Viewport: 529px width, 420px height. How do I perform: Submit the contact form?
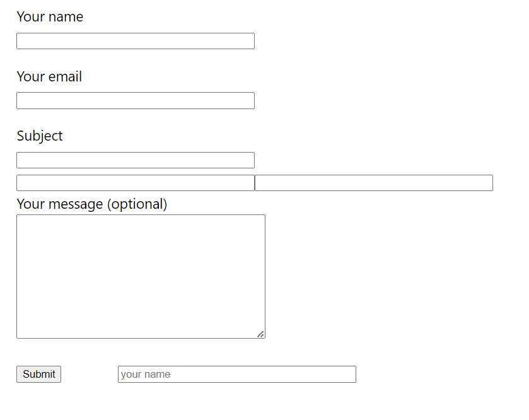tap(38, 374)
